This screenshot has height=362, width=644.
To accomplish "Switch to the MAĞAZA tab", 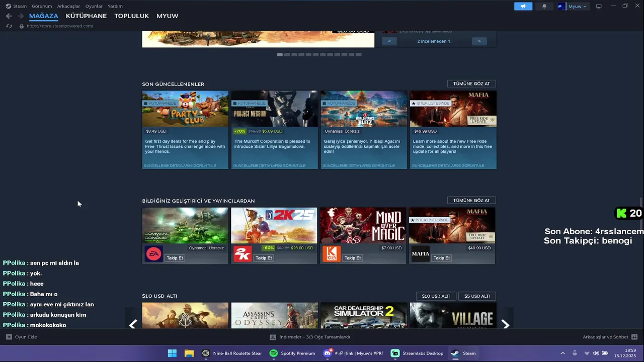I will coord(44,16).
